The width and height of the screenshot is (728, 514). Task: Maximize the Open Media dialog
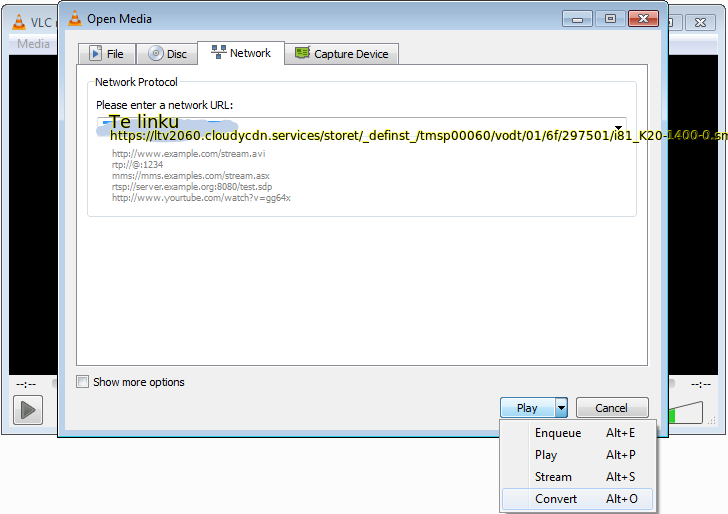pyautogui.click(x=610, y=19)
